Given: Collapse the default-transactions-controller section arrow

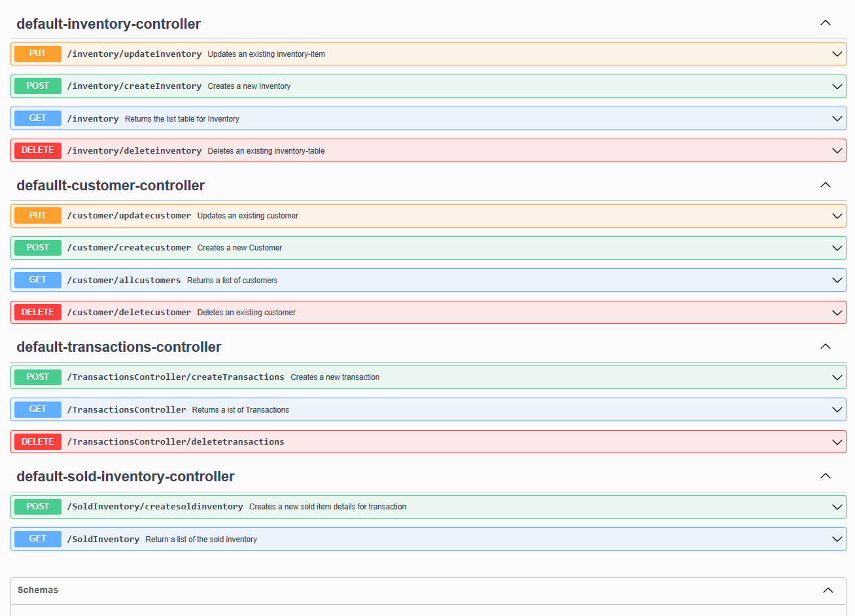Looking at the screenshot, I should pyautogui.click(x=825, y=347).
